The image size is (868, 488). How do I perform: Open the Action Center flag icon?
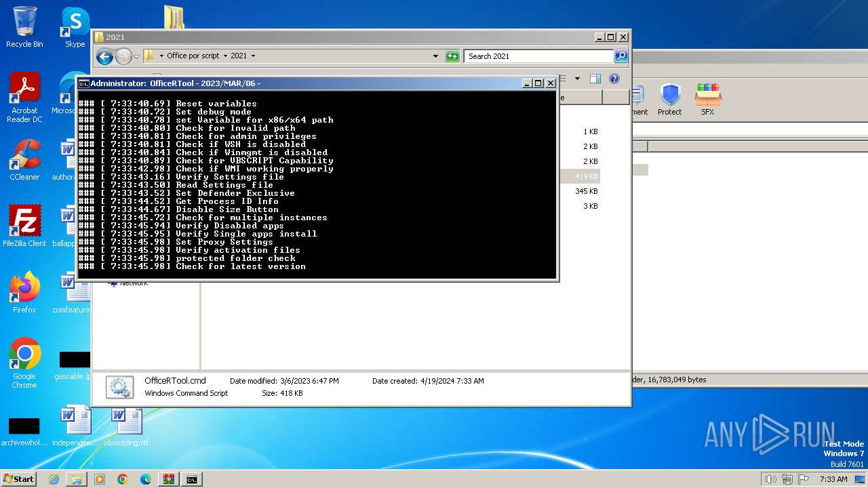click(x=804, y=479)
